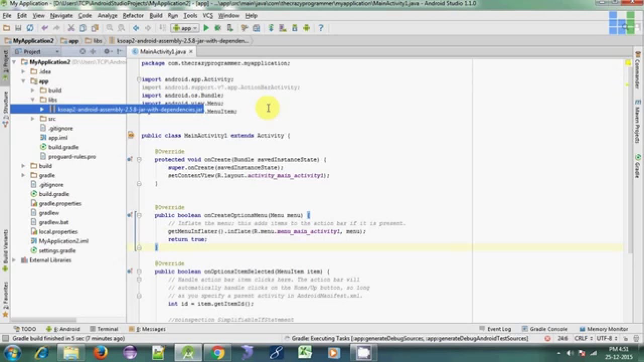Close the MainActivity1.java tab
This screenshot has height=362, width=644.
pos(191,51)
